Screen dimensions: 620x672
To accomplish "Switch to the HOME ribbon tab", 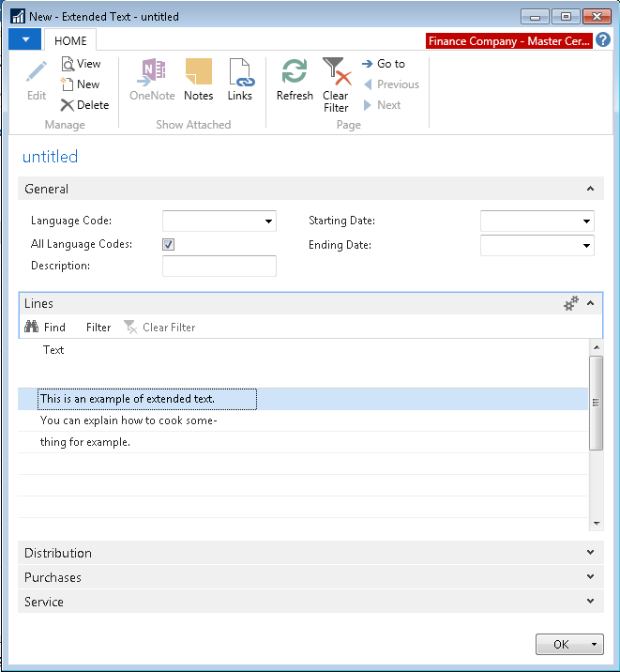I will click(x=70, y=40).
